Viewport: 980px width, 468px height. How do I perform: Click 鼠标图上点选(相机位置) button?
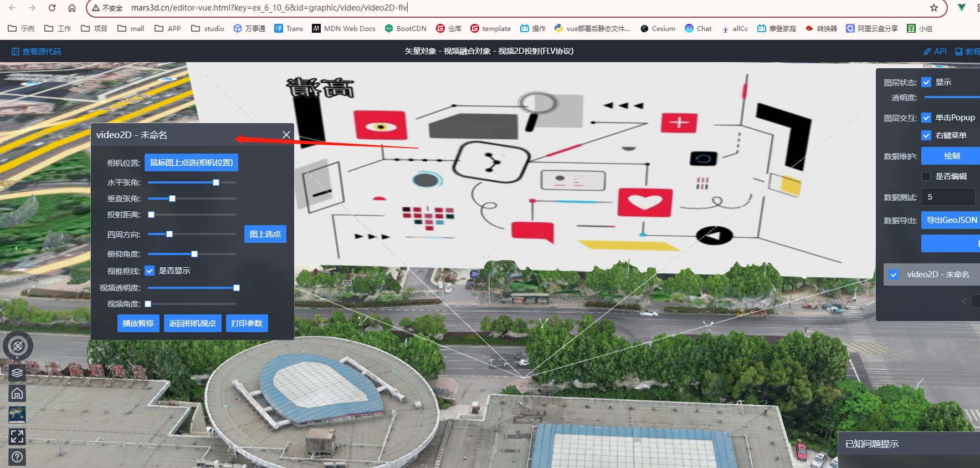coord(191,162)
